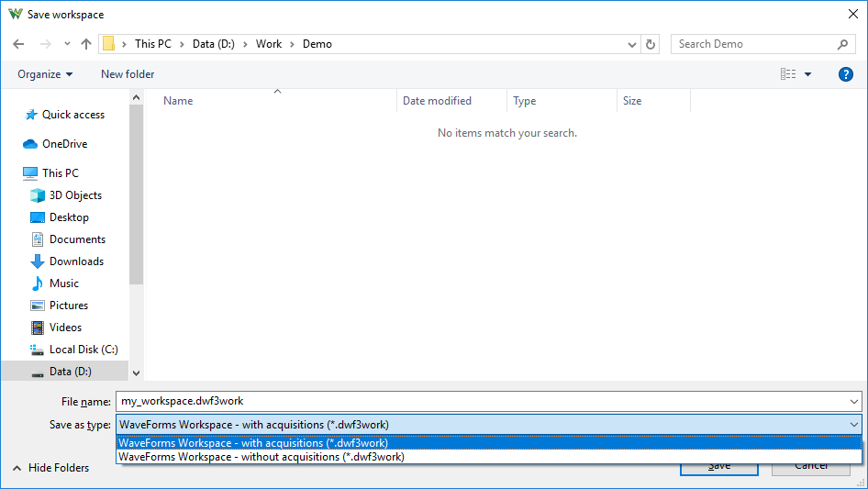Choose Workspace without acquisitions type option
Screen dimensions: 868x489
click(489, 457)
